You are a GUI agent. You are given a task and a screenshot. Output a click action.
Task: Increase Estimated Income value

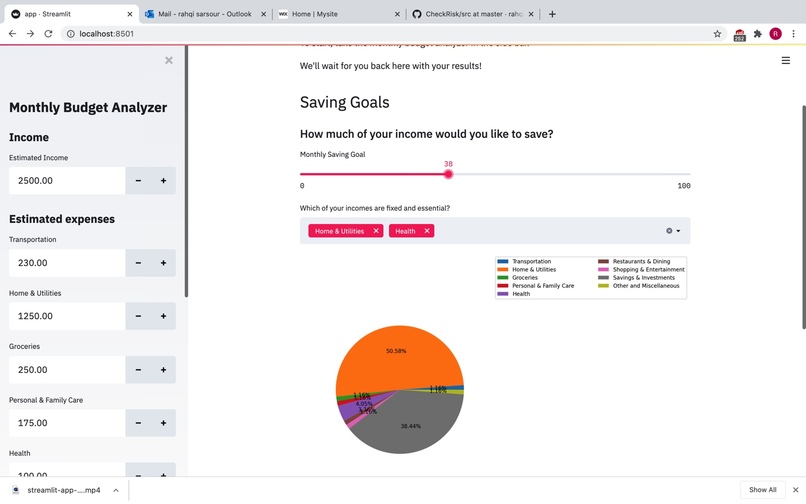click(x=163, y=181)
